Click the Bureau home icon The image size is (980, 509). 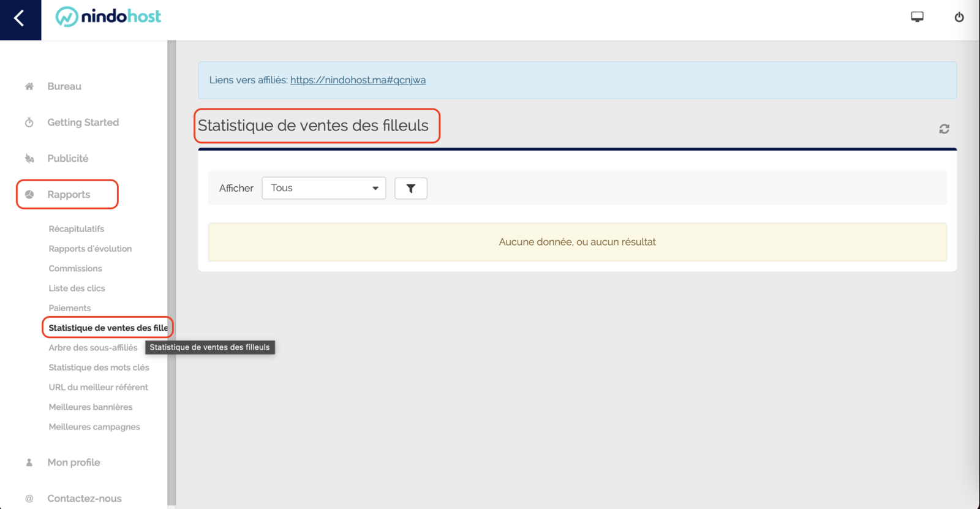point(29,86)
